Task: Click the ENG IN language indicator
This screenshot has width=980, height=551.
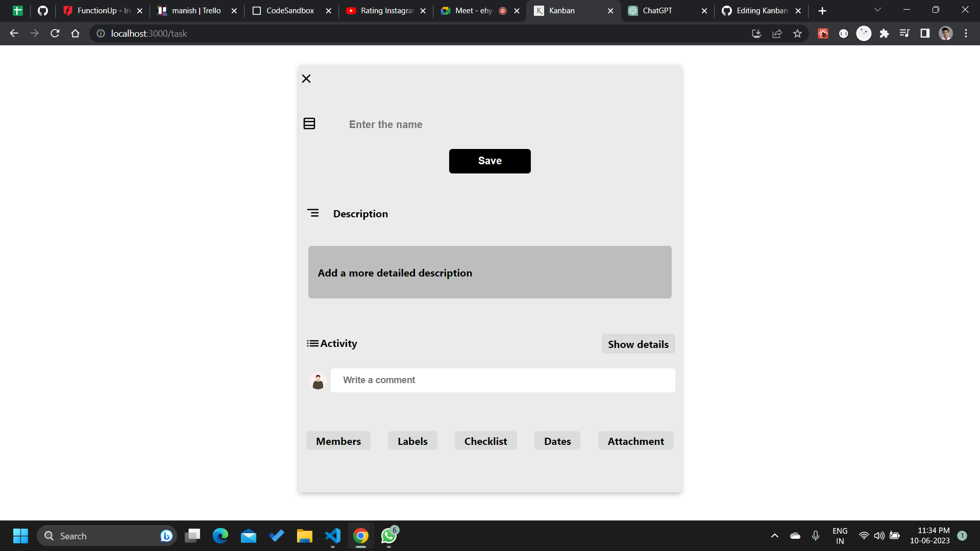Action: [x=840, y=535]
